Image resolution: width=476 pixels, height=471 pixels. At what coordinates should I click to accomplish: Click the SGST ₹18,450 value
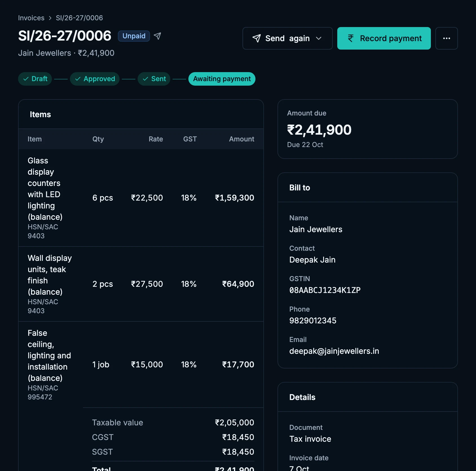pos(238,452)
